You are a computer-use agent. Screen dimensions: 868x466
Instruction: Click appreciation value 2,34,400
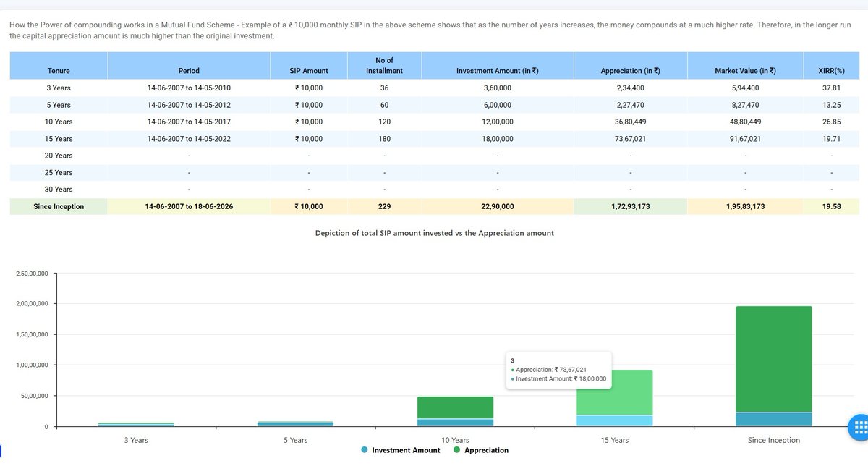coord(630,88)
